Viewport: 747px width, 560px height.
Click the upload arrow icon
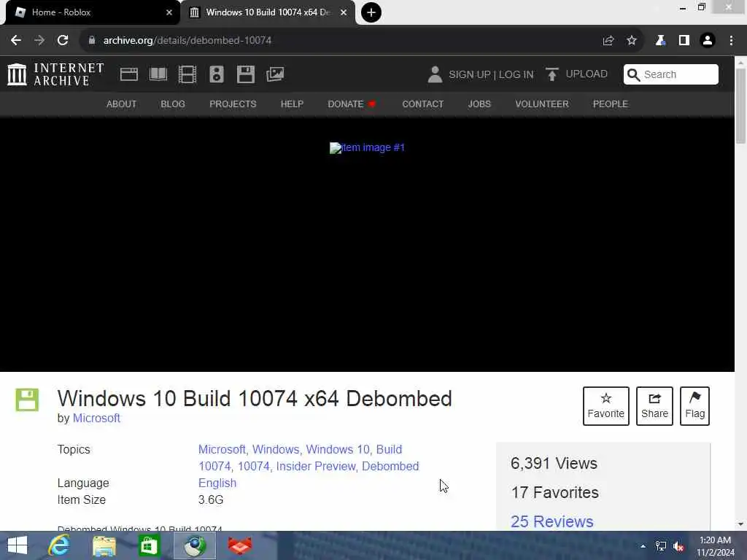551,74
